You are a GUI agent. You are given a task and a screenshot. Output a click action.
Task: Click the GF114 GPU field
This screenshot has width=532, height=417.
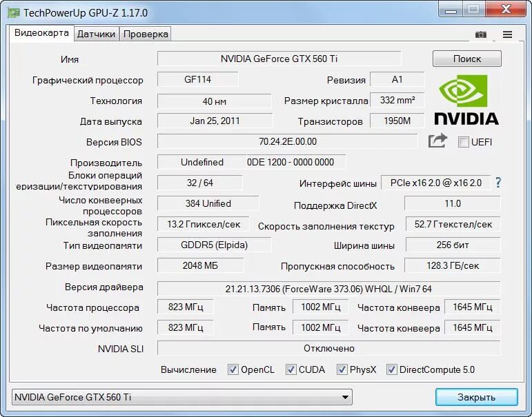coord(198,79)
